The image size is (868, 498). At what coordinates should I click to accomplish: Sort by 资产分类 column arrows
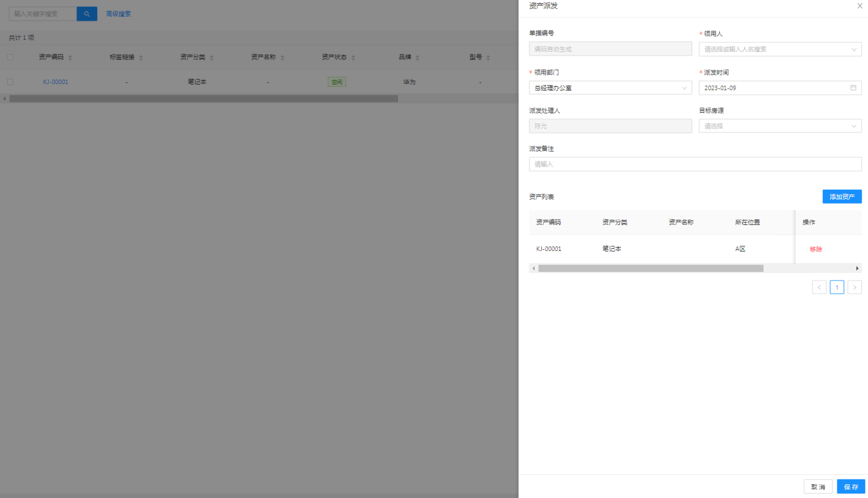pos(212,58)
